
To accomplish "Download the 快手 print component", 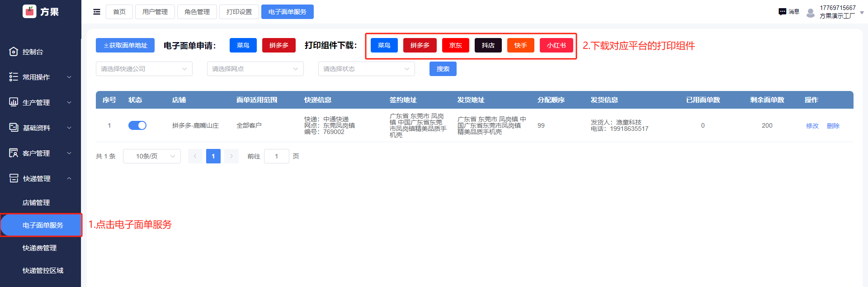I will [x=521, y=45].
